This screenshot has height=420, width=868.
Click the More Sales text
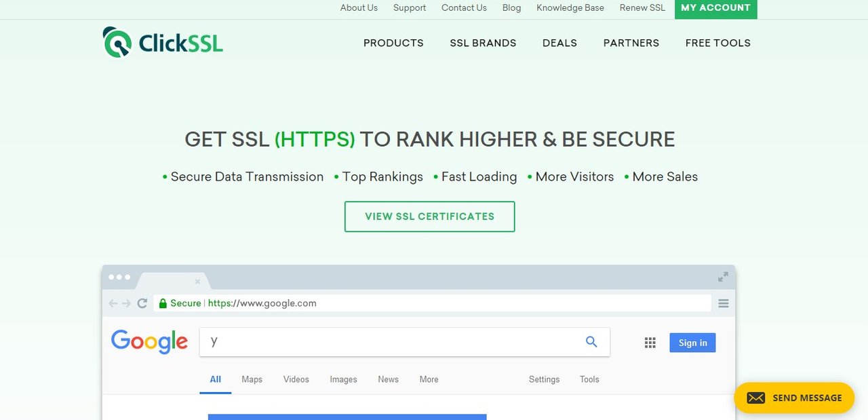coord(665,177)
